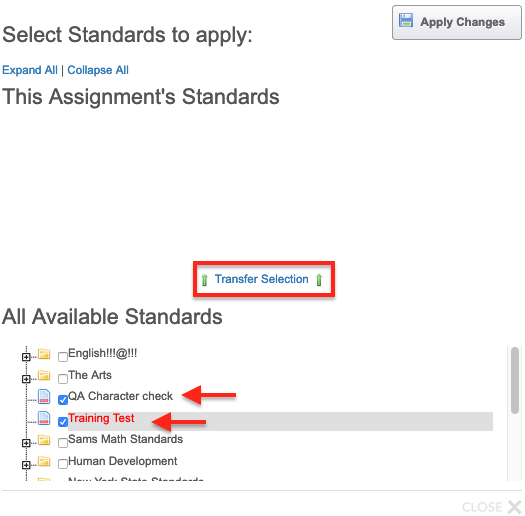
Task: Uncheck the QA Character check checkbox
Action: click(63, 400)
